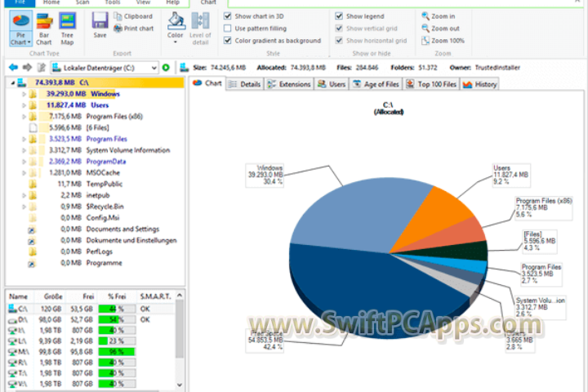Sort drives by Name column header
The height and width of the screenshot is (392, 588).
pos(20,296)
